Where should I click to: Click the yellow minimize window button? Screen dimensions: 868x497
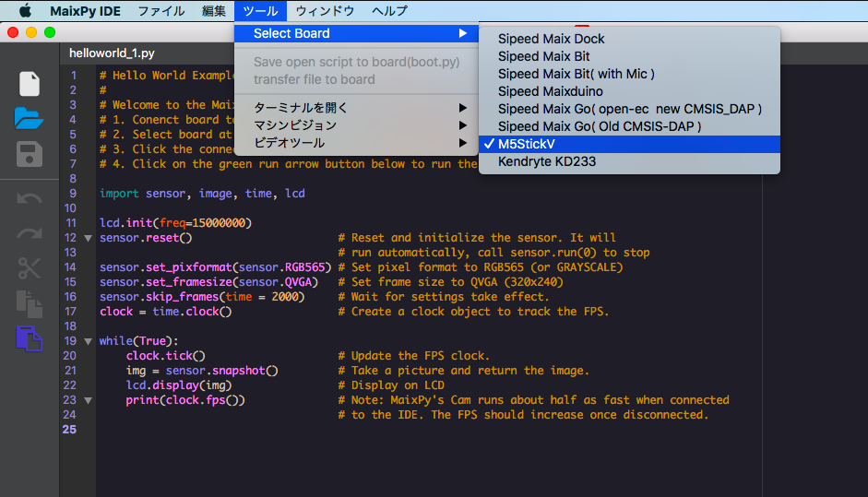[31, 32]
